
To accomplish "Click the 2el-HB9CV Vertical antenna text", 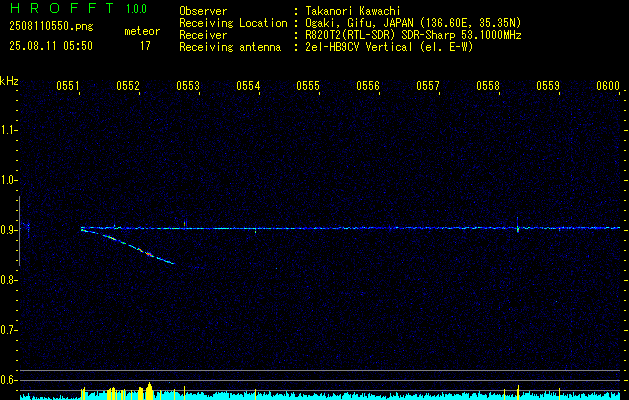I will click(x=389, y=47).
